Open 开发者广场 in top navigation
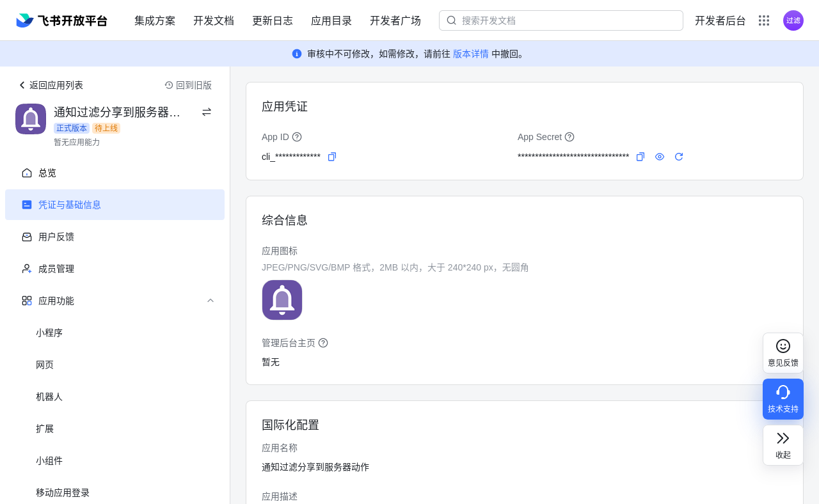819x504 pixels. pyautogui.click(x=395, y=20)
